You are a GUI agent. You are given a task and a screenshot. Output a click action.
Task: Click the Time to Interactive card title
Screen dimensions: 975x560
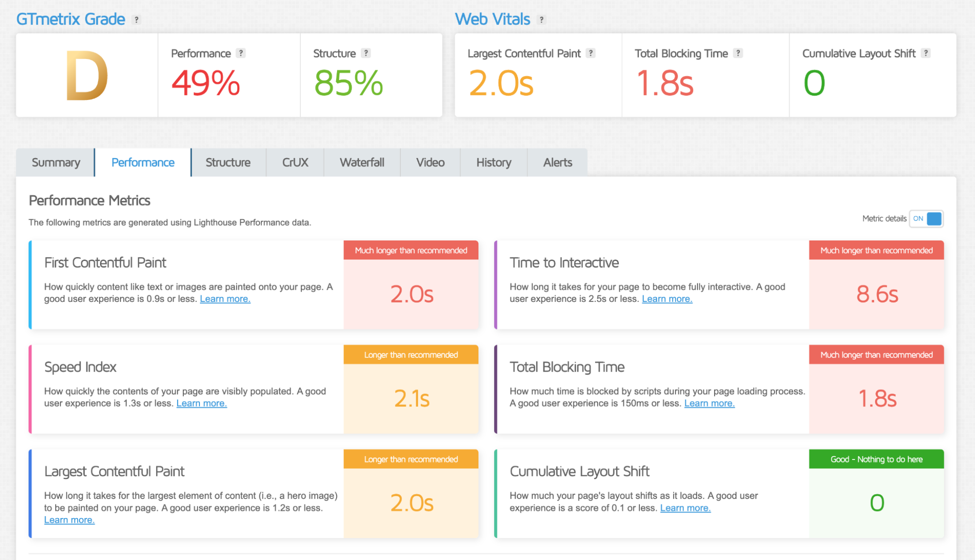point(564,262)
